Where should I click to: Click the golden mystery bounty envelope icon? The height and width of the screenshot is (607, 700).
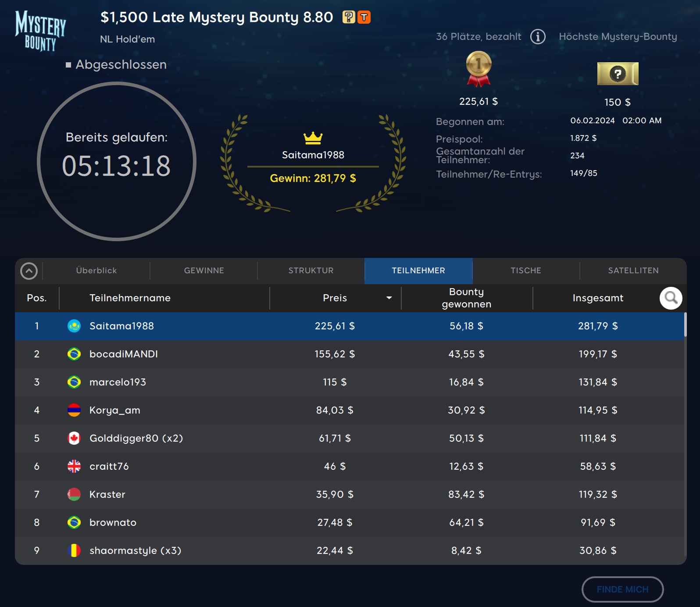(618, 74)
